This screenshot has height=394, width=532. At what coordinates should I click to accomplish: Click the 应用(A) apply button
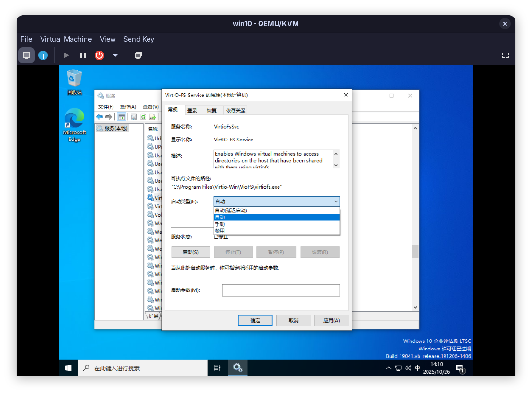tap(331, 321)
